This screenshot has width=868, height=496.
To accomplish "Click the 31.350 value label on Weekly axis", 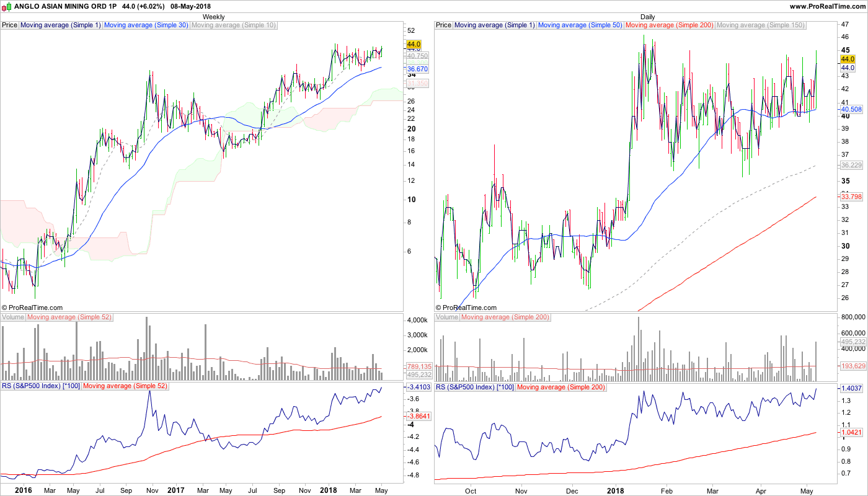I will 417,83.
